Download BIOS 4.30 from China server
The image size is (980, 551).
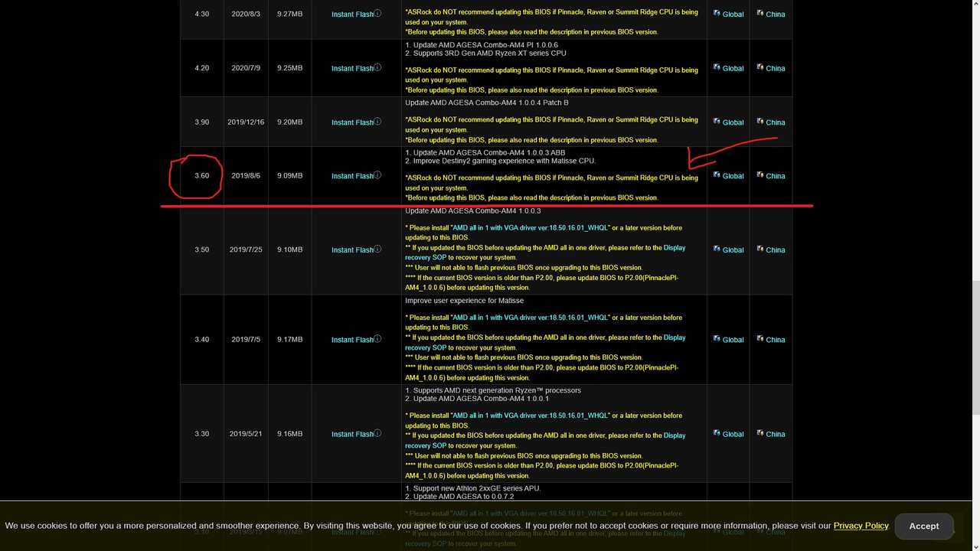click(x=771, y=14)
